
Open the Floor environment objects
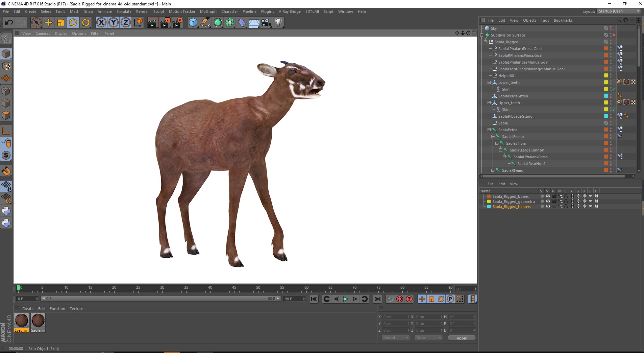[254, 23]
